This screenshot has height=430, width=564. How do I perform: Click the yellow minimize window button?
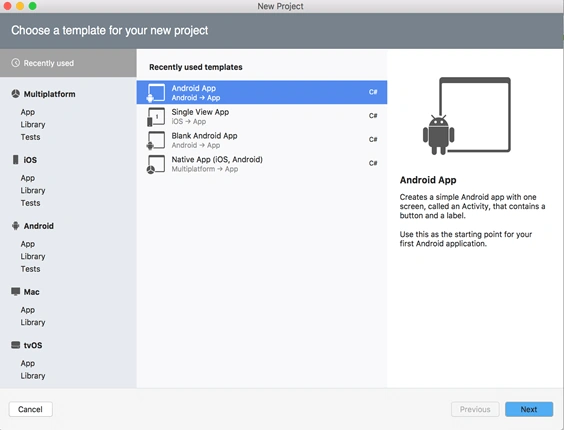point(20,6)
